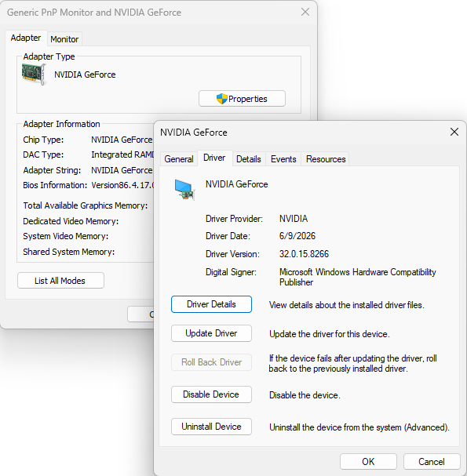Viewport: 467px width, 476px height.
Task: Click the Adapter String label
Action: [x=52, y=170]
